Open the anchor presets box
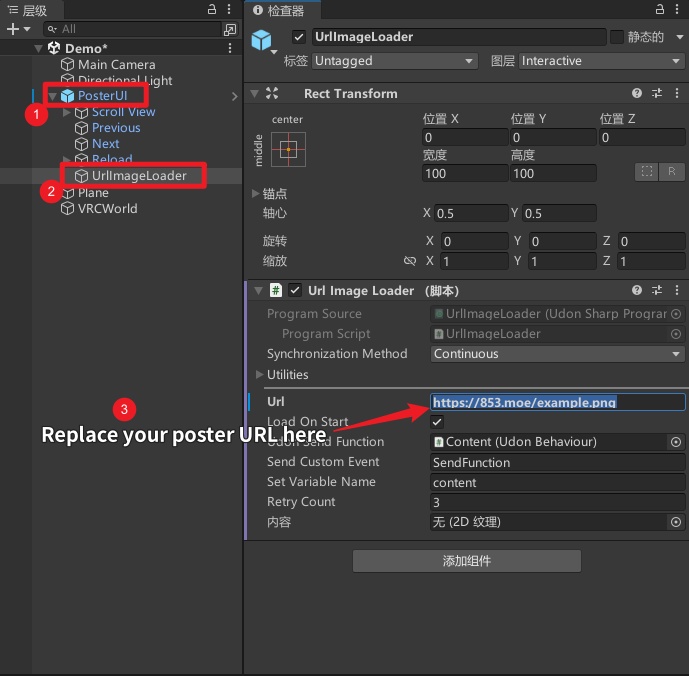The width and height of the screenshot is (689, 676). [288, 149]
